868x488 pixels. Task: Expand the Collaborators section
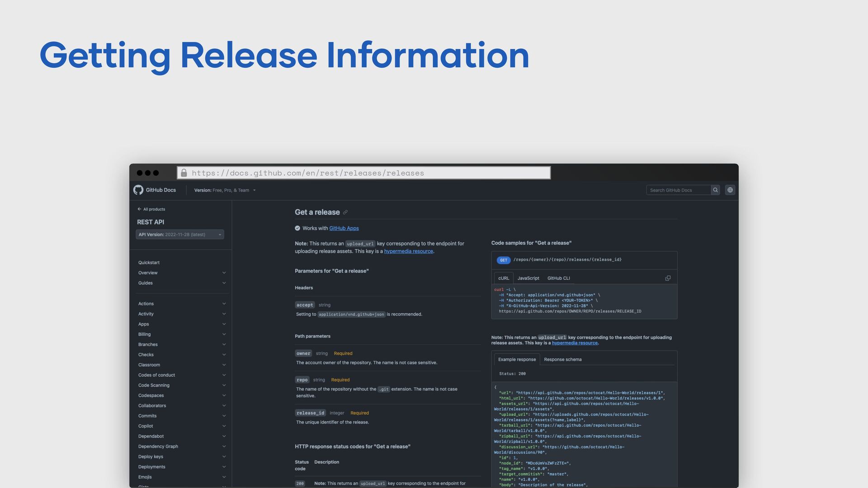182,406
